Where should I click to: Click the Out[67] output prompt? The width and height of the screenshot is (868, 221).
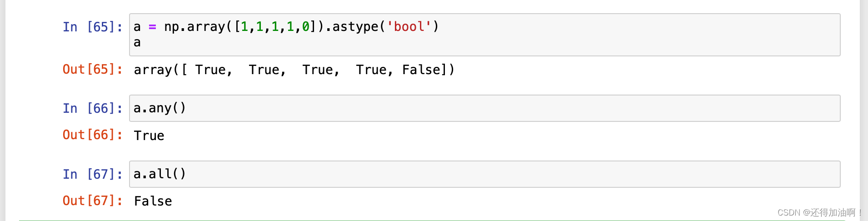pos(92,201)
